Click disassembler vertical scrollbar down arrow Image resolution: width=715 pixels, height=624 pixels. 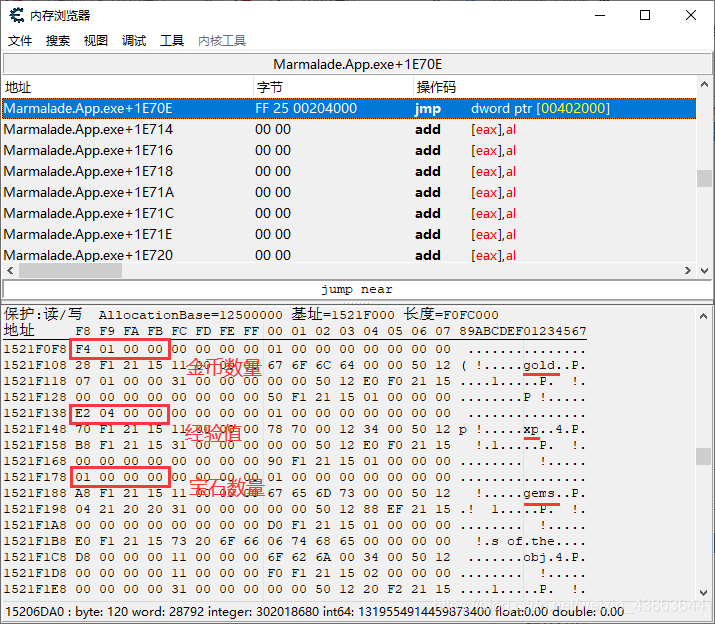tap(704, 270)
